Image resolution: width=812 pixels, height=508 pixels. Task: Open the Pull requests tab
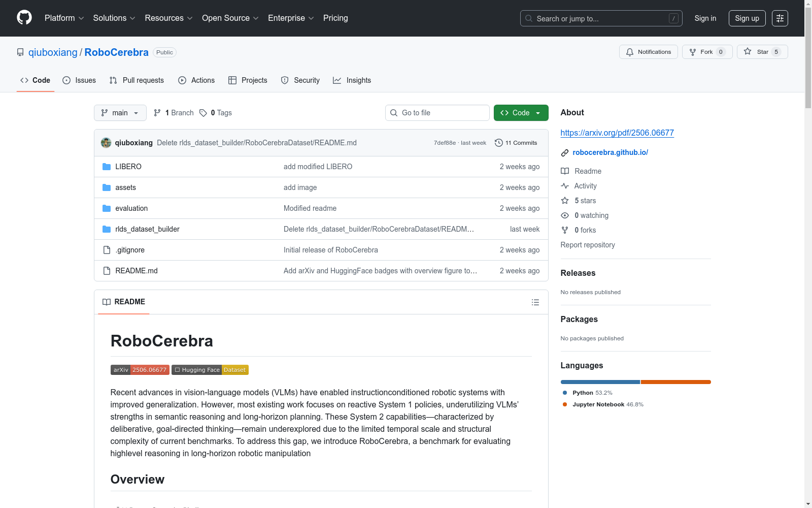(x=137, y=80)
